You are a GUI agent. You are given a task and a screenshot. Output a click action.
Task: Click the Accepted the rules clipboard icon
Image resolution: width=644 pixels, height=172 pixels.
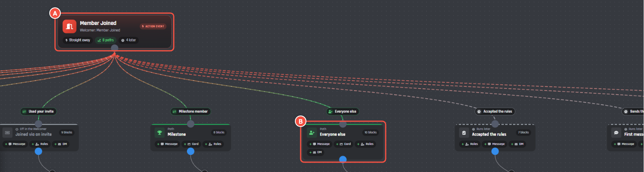point(464,133)
